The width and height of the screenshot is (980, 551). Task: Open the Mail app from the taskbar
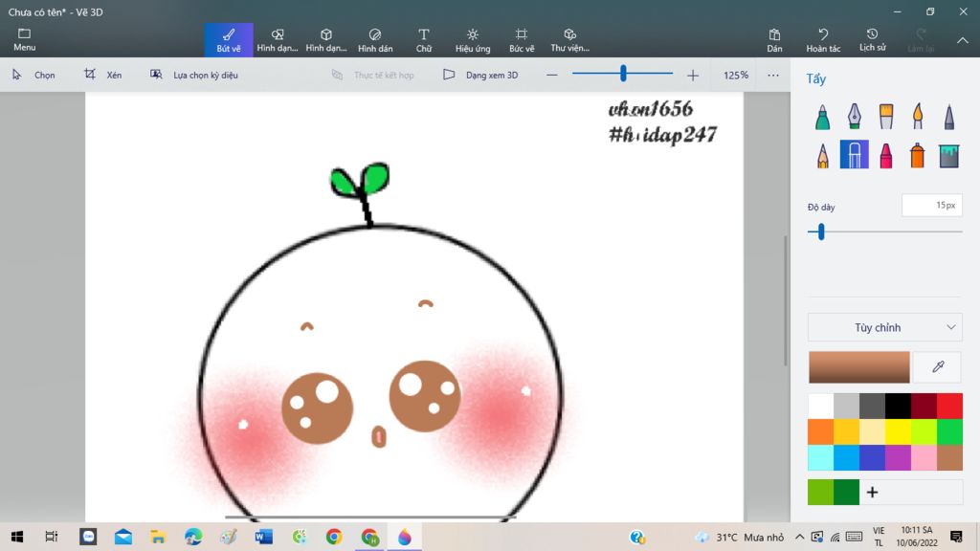tap(123, 537)
